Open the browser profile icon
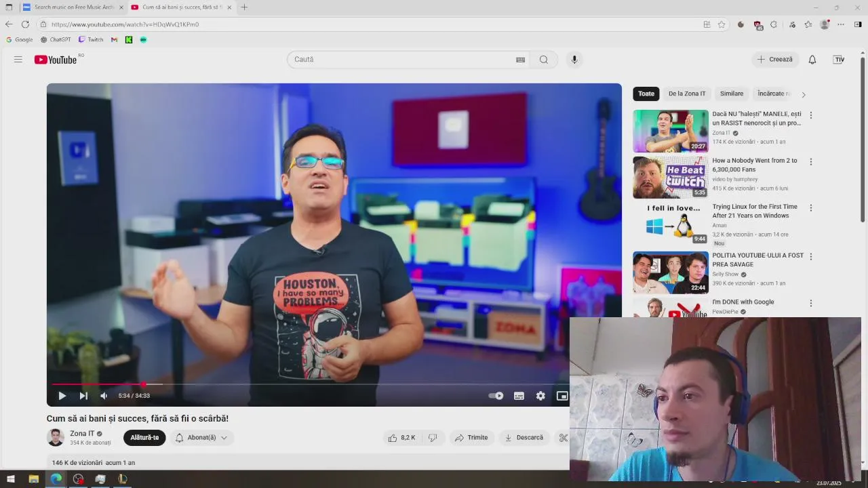Viewport: 868px width, 488px height. [825, 24]
